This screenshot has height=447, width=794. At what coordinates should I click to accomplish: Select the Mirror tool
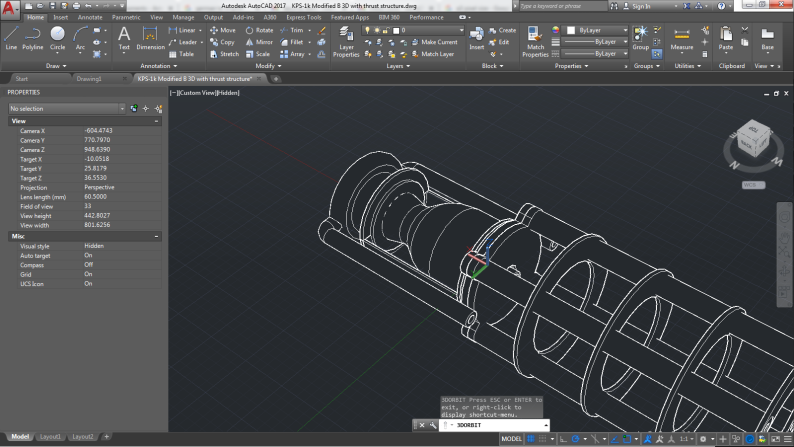(259, 43)
